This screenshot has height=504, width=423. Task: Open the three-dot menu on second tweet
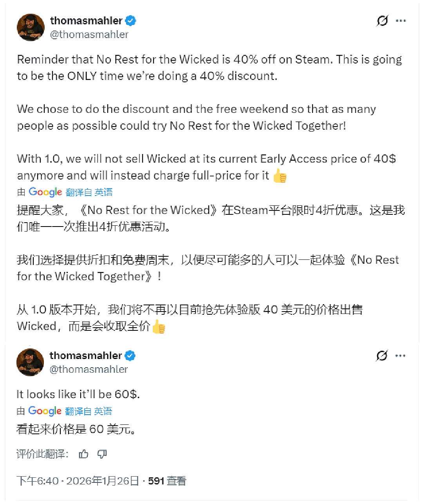coord(400,356)
